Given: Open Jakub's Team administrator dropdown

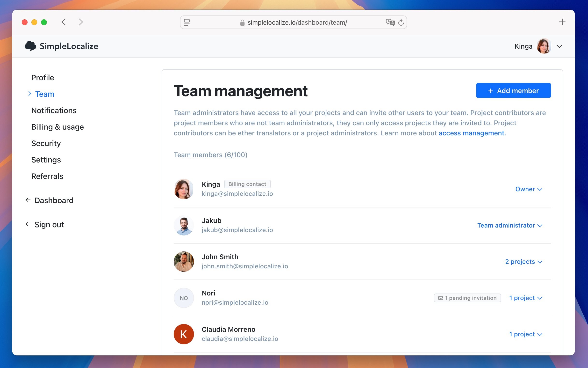Looking at the screenshot, I should click(x=510, y=225).
